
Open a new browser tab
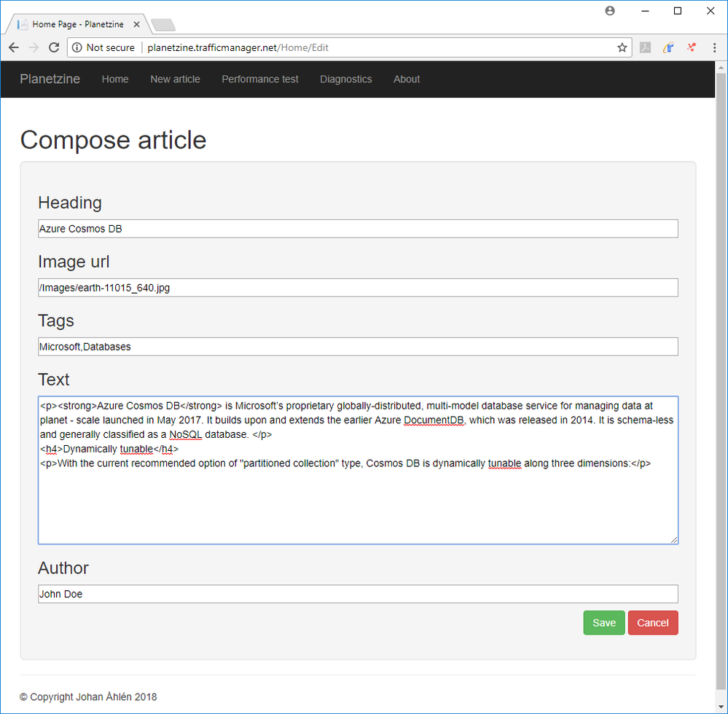tap(163, 25)
